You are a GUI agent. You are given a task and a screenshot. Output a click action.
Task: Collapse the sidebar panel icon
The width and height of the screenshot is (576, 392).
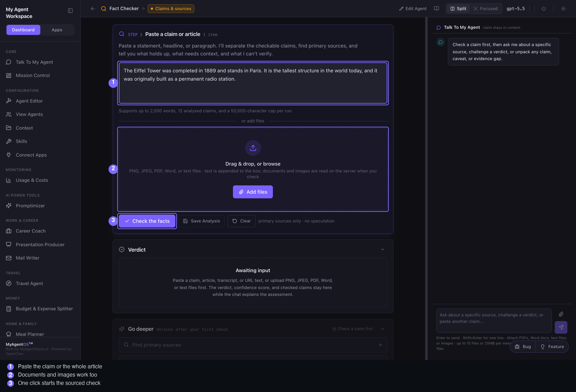click(70, 10)
